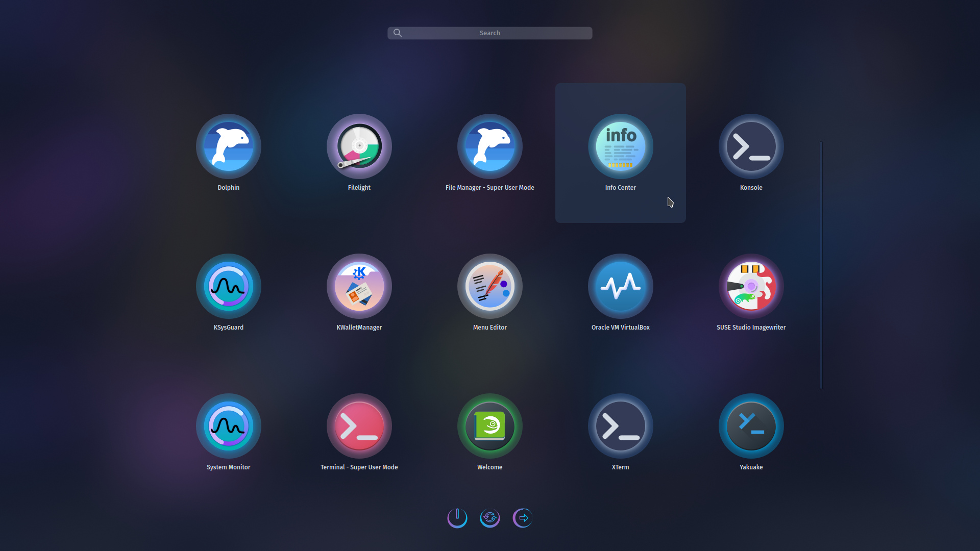The width and height of the screenshot is (980, 551).
Task: Click the 'Info Center' label text
Action: pos(621,188)
